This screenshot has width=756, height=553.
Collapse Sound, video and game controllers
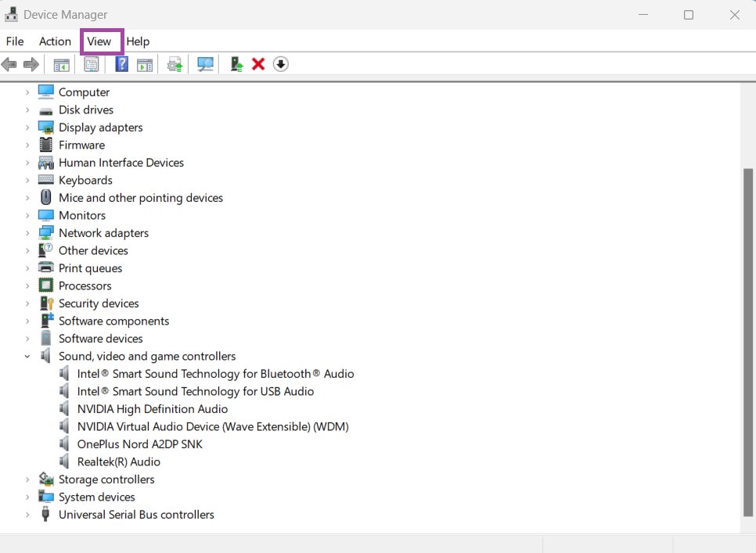[x=27, y=357]
